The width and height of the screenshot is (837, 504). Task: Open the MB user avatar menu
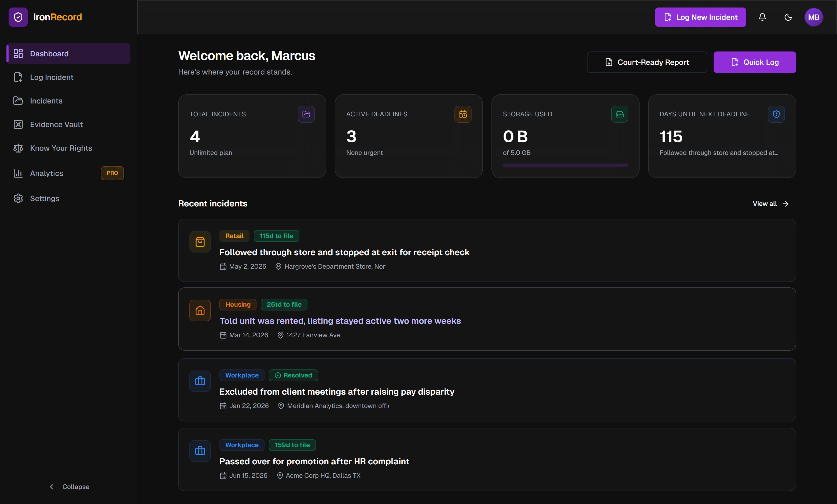814,17
